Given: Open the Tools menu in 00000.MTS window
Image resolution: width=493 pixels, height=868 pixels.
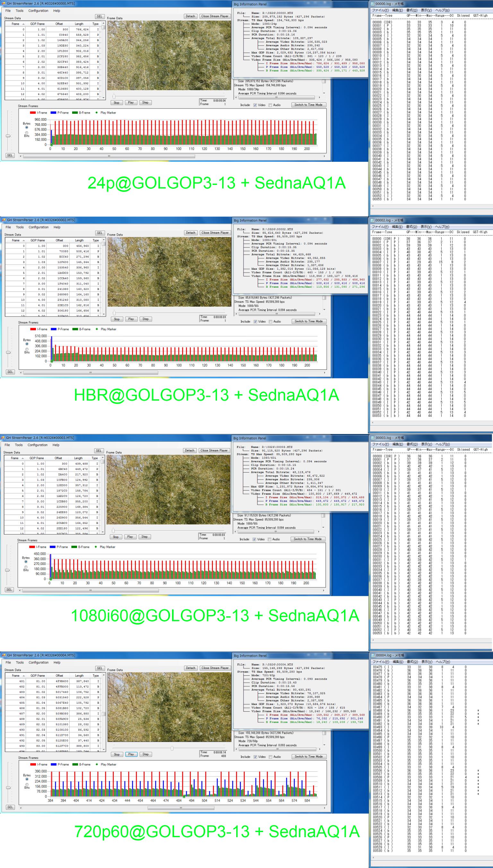Looking at the screenshot, I should pyautogui.click(x=19, y=11).
